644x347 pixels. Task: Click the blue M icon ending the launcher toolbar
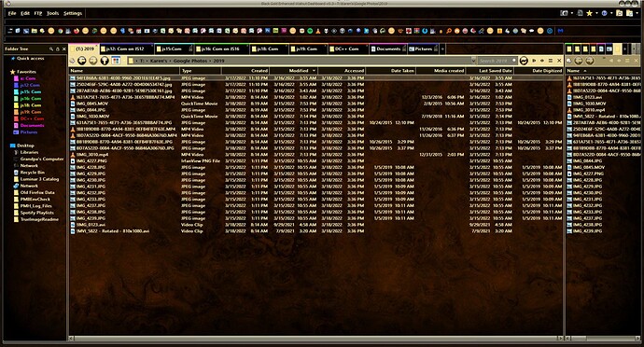click(560, 31)
